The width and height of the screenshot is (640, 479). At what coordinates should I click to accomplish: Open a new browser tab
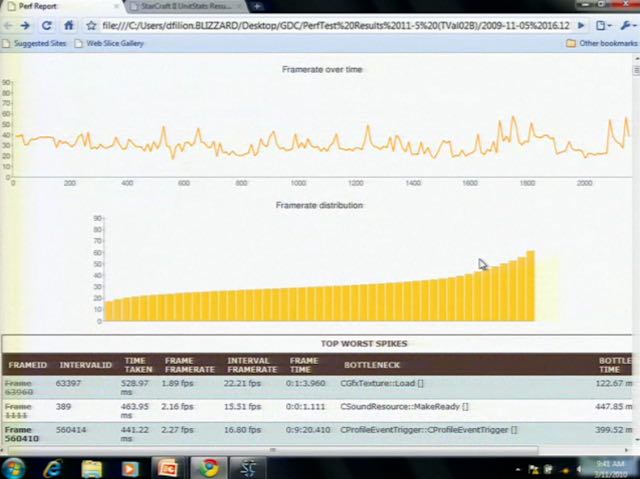point(257,6)
